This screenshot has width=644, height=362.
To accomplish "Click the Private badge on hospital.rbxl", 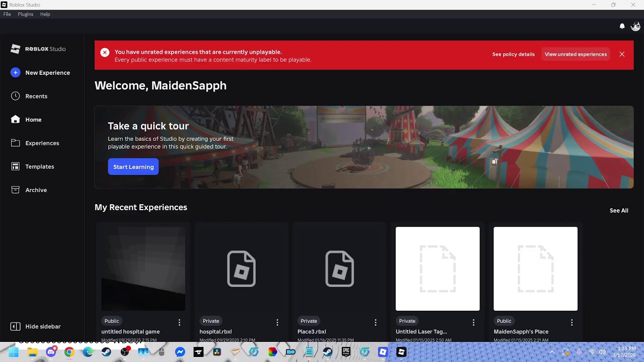I will (211, 321).
